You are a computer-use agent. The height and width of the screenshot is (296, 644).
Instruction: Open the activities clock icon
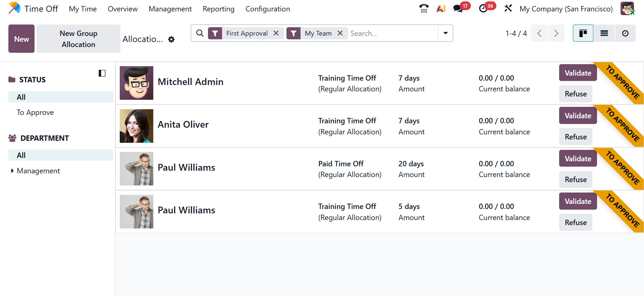point(483,8)
